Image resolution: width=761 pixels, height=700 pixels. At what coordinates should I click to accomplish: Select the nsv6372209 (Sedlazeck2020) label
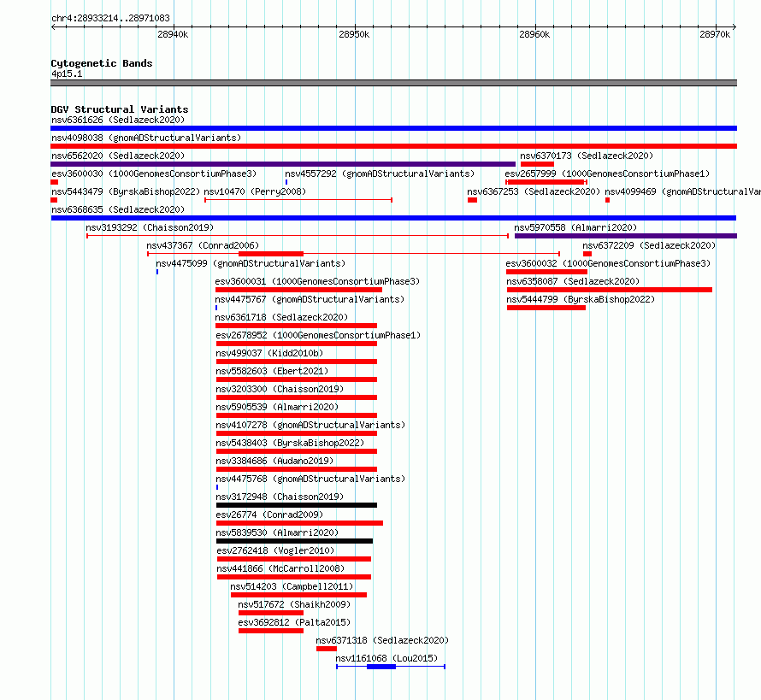(649, 245)
